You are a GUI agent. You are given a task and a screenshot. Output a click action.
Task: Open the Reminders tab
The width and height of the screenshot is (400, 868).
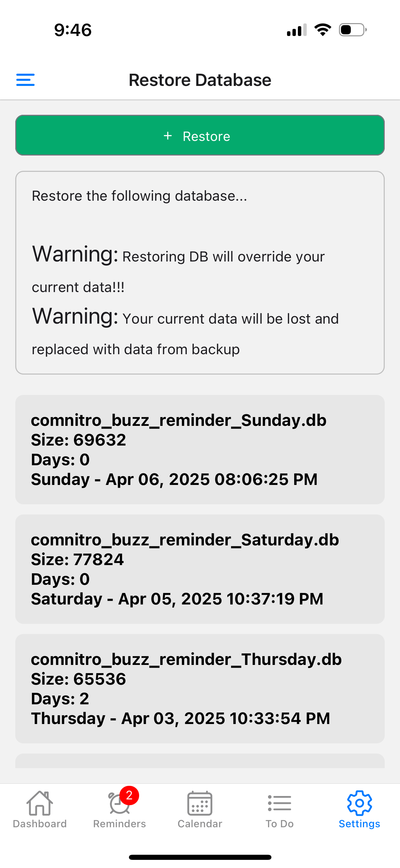coord(119,824)
